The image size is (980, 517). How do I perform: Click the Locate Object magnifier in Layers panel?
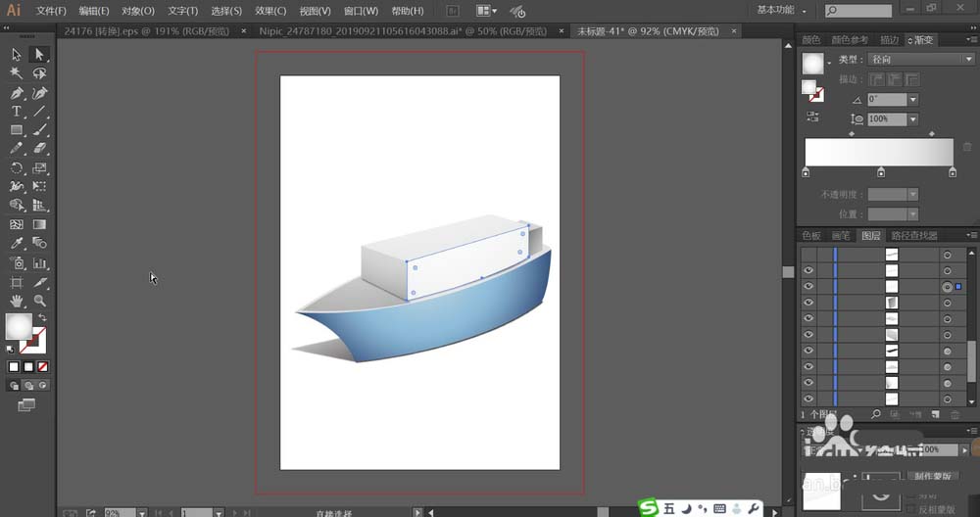pos(875,414)
